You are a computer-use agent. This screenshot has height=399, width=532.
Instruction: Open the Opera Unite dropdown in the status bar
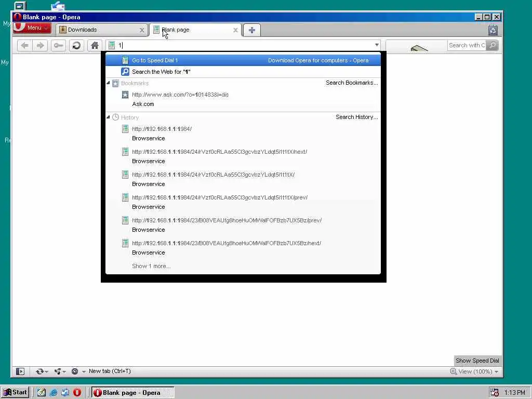tap(60, 371)
